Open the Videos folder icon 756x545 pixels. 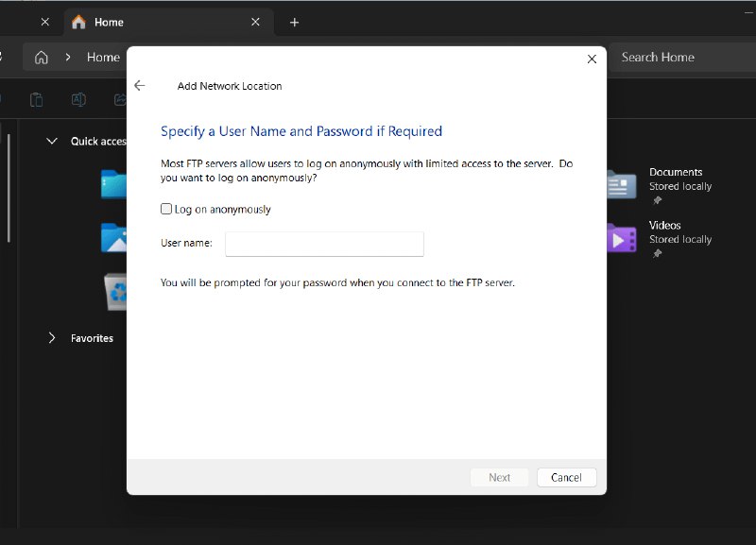622,238
